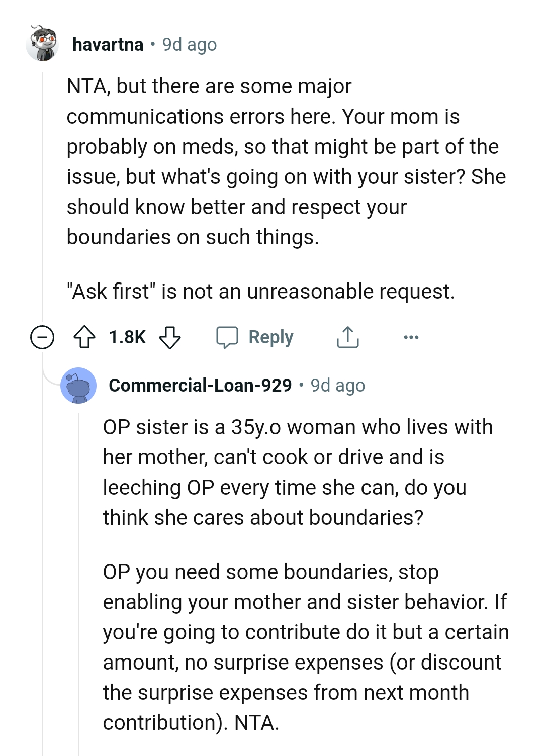Toggle the upvote state of the 1.8K comment

(x=85, y=337)
